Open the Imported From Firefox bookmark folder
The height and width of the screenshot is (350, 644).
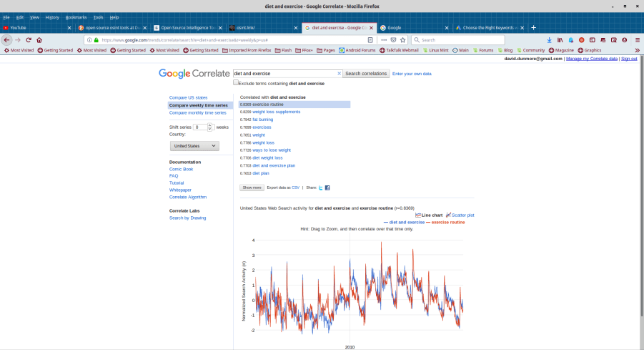point(247,50)
